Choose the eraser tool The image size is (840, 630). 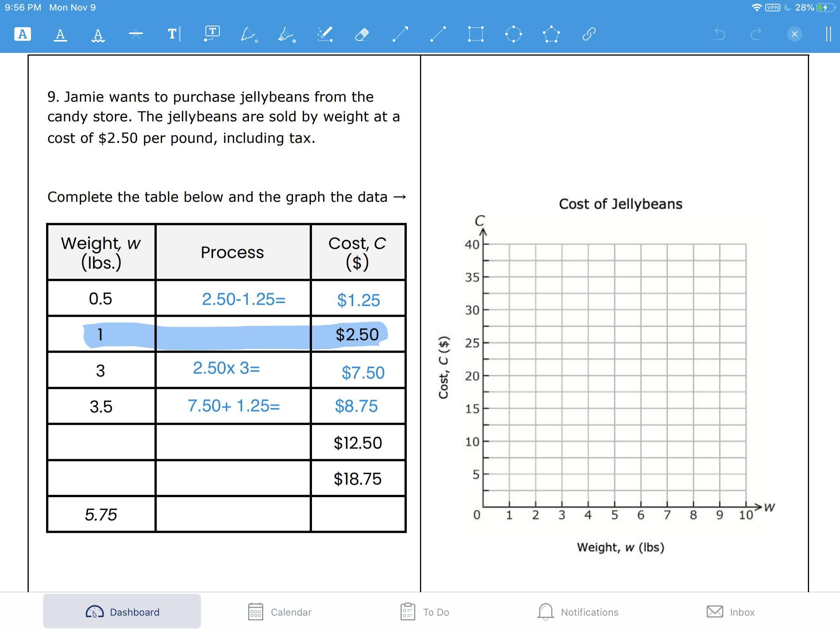click(361, 34)
